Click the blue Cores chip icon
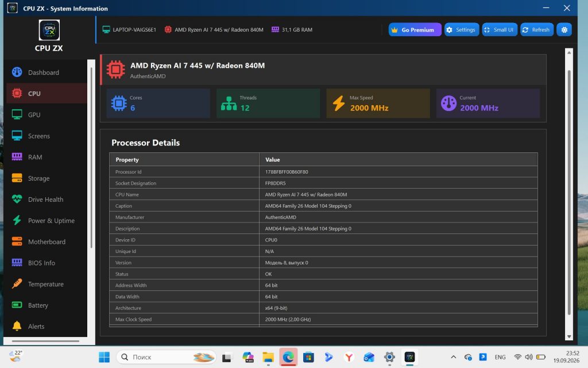This screenshot has height=368, width=588. point(119,103)
